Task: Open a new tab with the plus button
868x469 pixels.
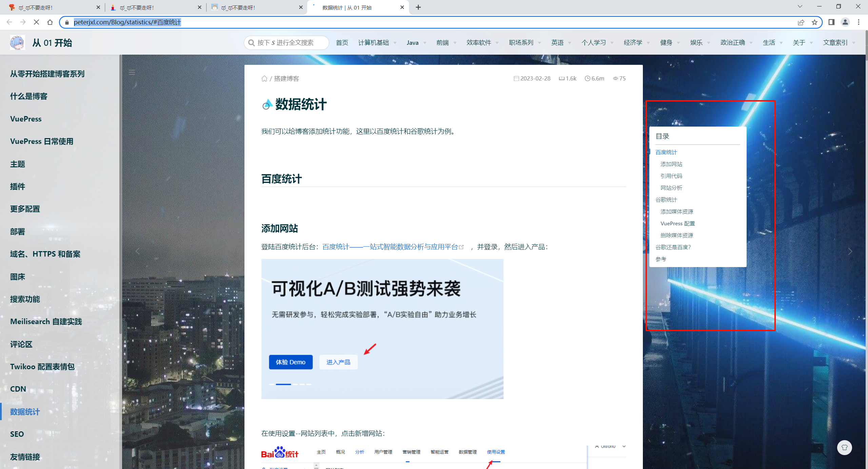Action: pyautogui.click(x=418, y=7)
